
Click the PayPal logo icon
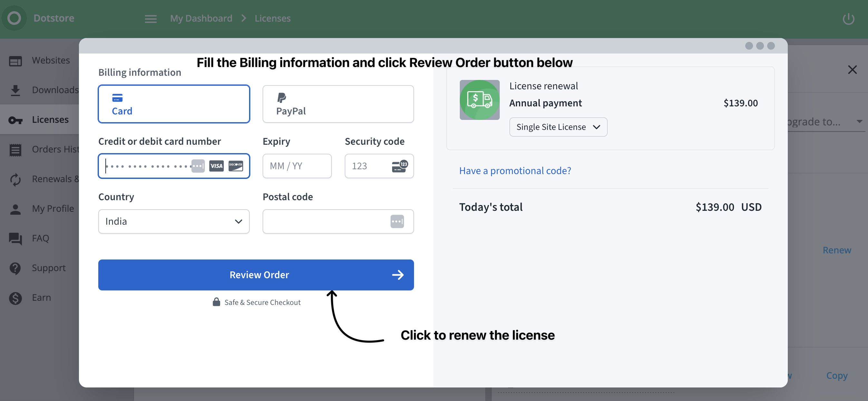click(x=281, y=98)
